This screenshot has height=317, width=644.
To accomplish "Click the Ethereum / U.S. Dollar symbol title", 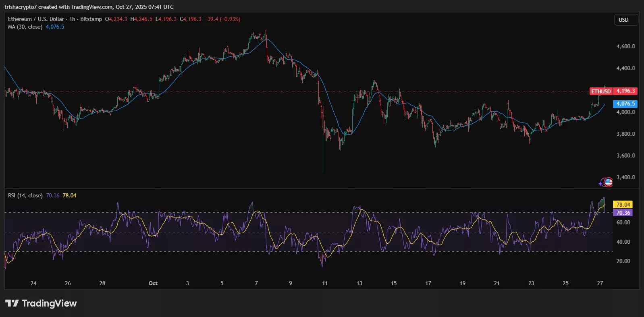I will [36, 19].
